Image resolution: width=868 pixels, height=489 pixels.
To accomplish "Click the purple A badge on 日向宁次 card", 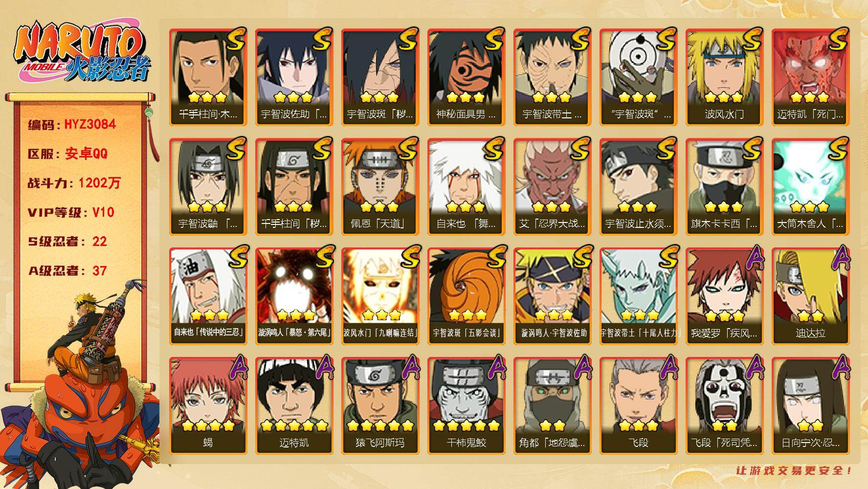I will tap(839, 367).
